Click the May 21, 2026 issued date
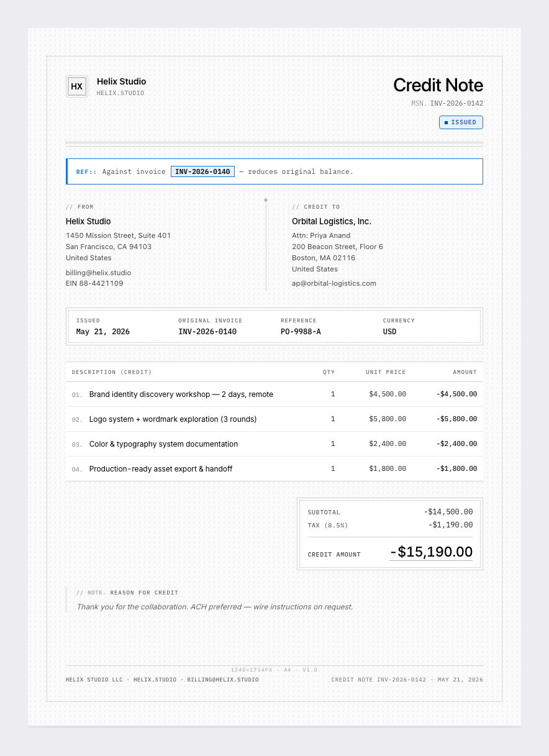The image size is (549, 756). click(x=103, y=332)
